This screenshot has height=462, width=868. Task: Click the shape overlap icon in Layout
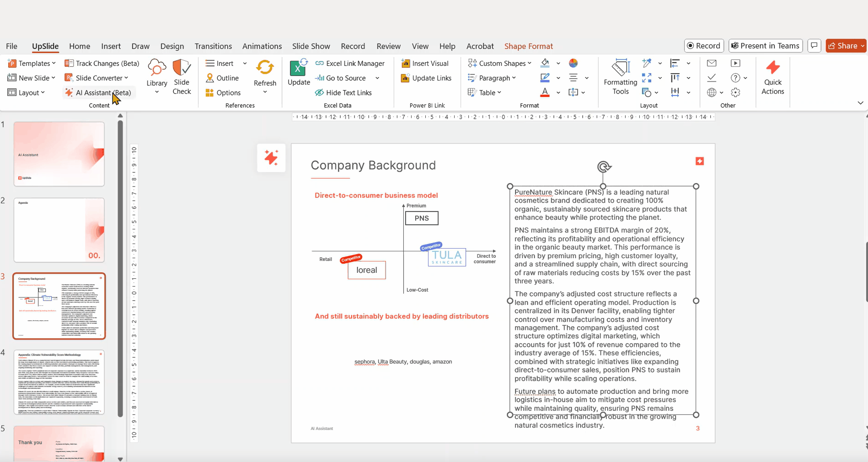point(647,92)
